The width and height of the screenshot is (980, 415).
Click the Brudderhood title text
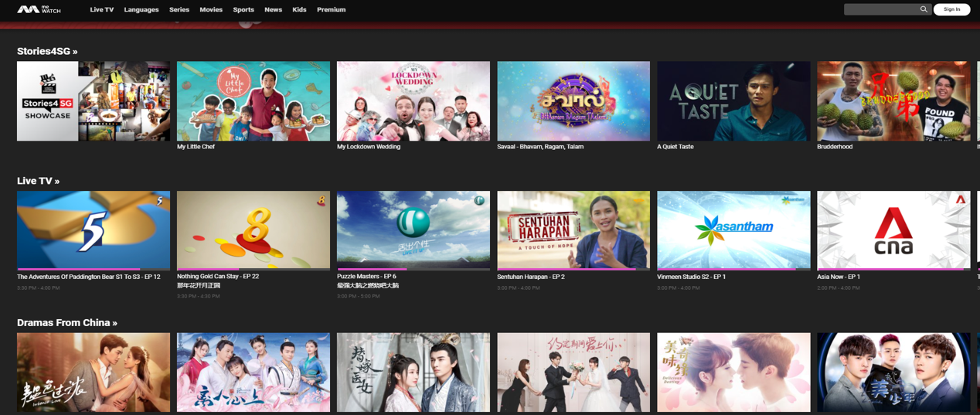[x=835, y=147]
